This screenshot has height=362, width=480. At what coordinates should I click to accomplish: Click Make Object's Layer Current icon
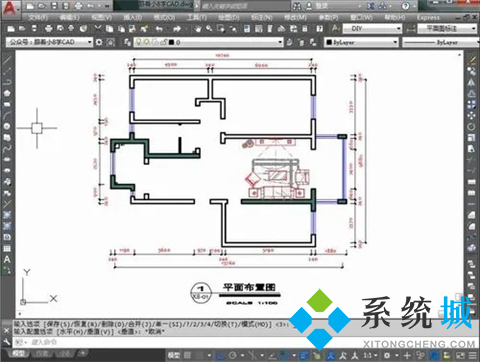point(290,42)
